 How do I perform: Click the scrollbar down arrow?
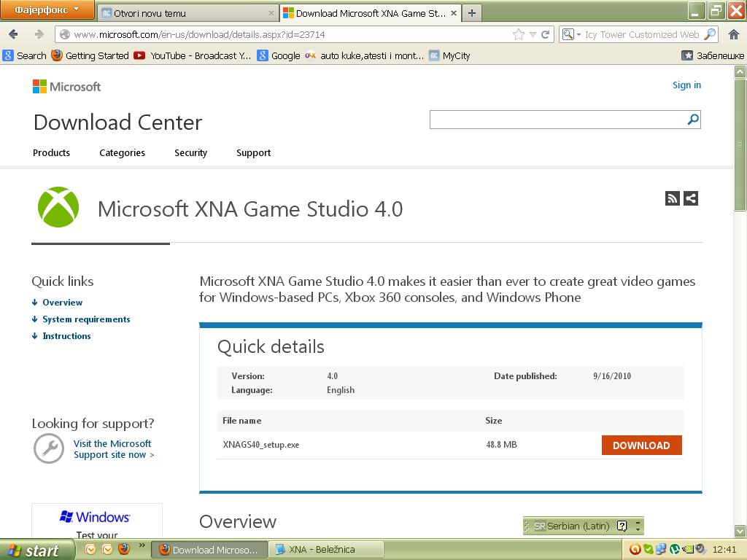coord(740,531)
